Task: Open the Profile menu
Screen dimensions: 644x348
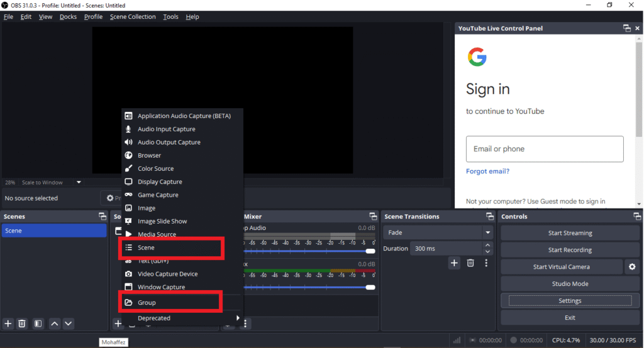Action: coord(93,17)
